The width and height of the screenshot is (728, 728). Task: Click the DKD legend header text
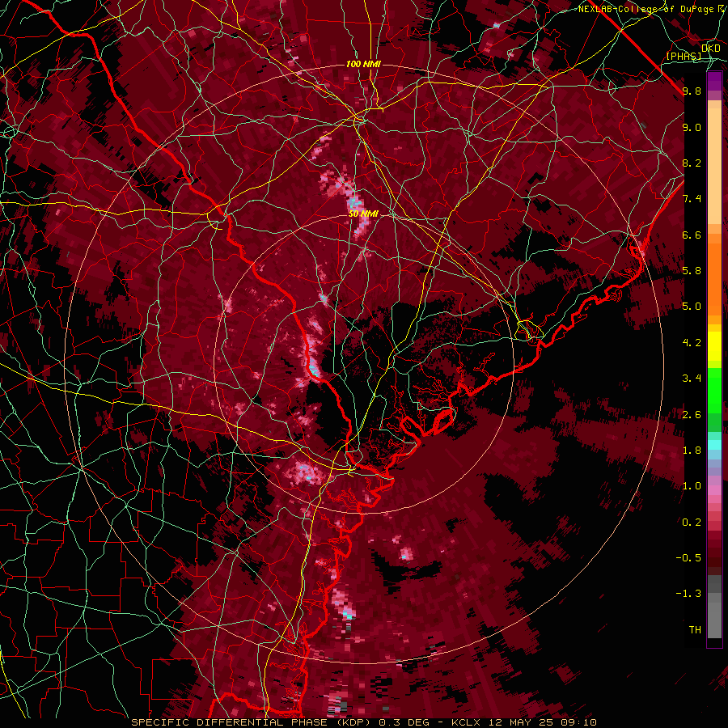(x=711, y=49)
